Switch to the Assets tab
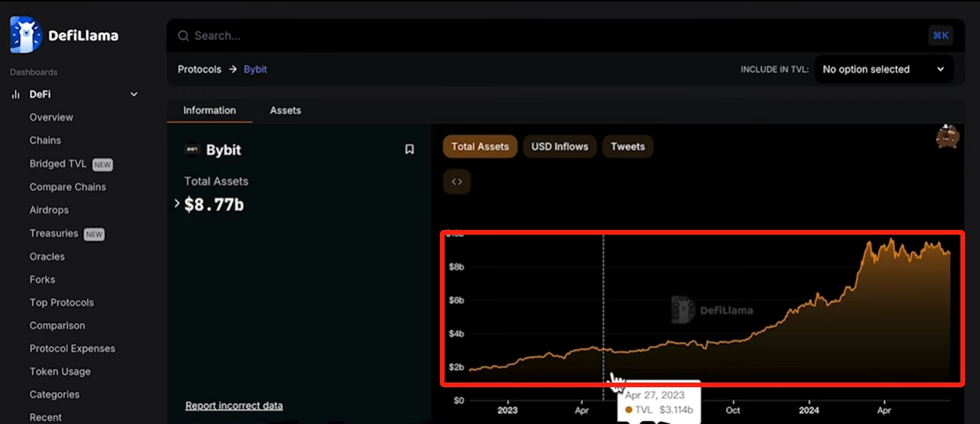Image resolution: width=980 pixels, height=424 pixels. point(286,110)
